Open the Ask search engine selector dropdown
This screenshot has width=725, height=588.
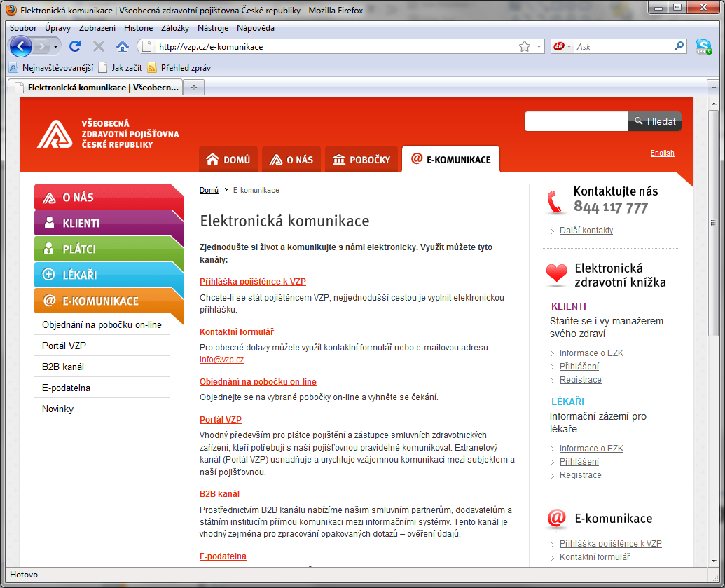562,46
